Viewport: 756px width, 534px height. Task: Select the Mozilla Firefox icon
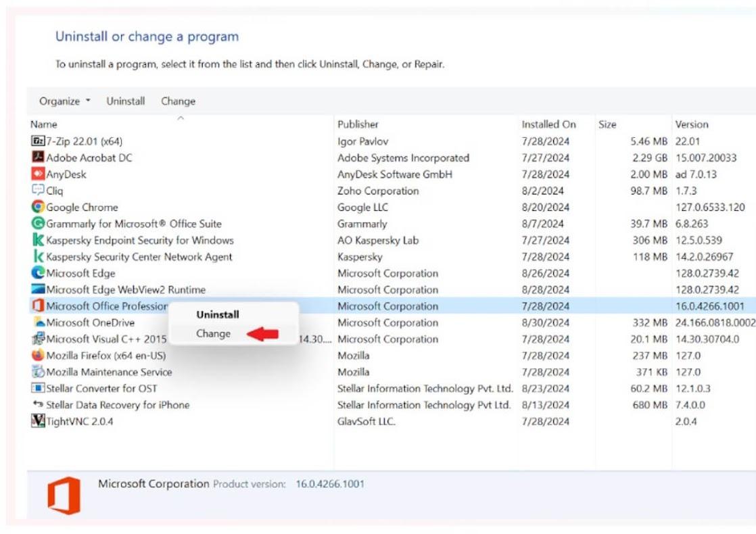pos(38,355)
